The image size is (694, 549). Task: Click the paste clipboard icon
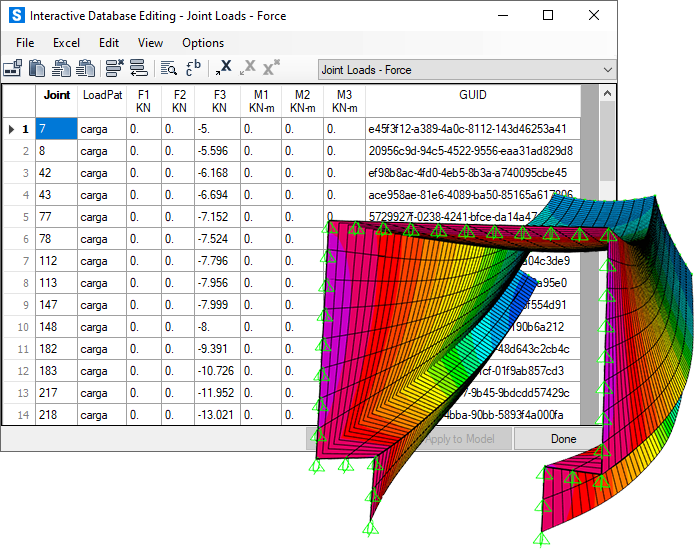[37, 69]
